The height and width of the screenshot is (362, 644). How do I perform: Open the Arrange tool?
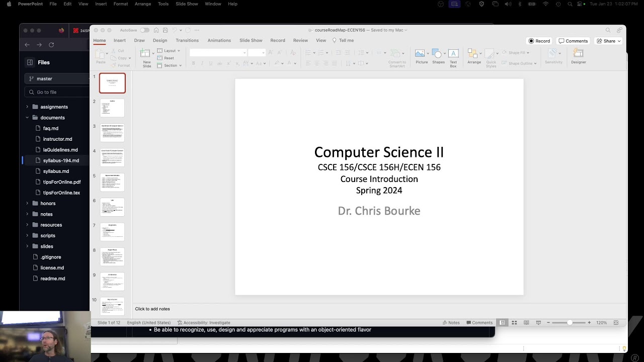474,57
